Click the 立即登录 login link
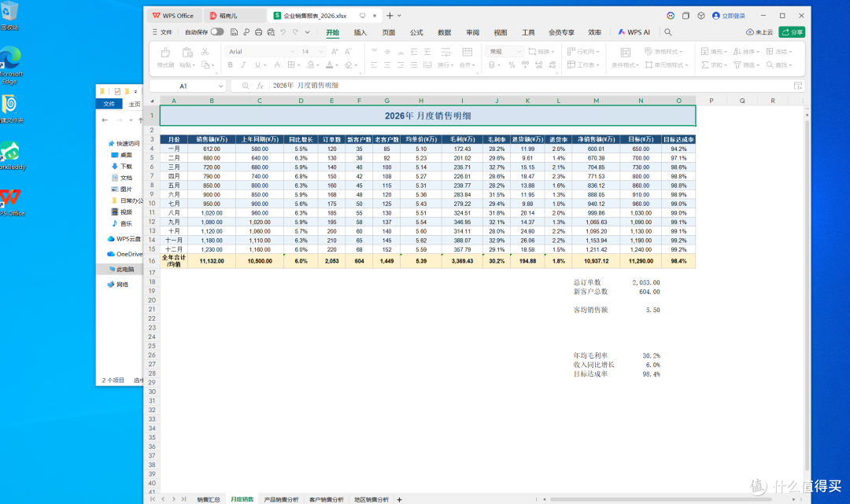 pos(729,16)
